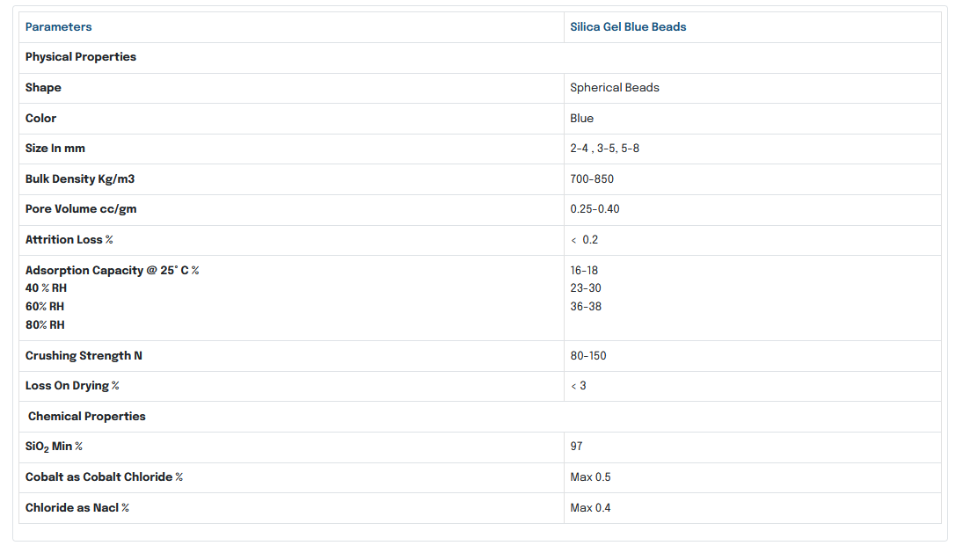
Task: Select the 80-150 crushing strength value
Action: coord(588,356)
